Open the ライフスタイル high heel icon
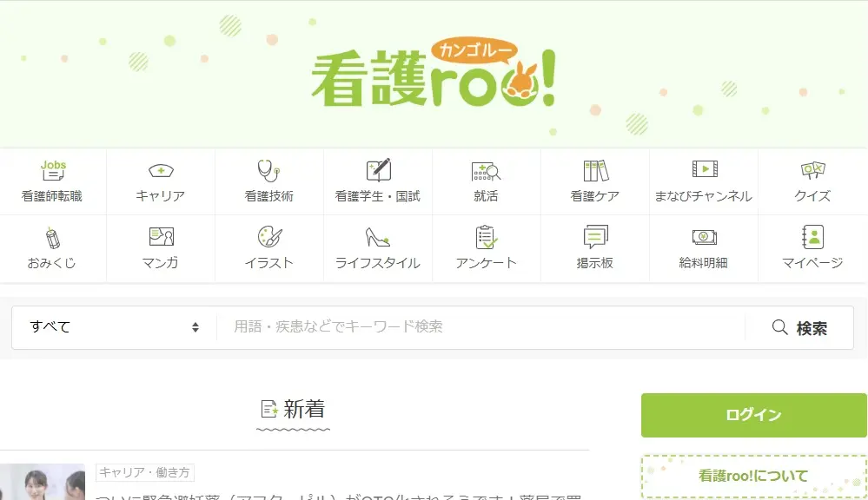This screenshot has width=868, height=500. pos(378,237)
